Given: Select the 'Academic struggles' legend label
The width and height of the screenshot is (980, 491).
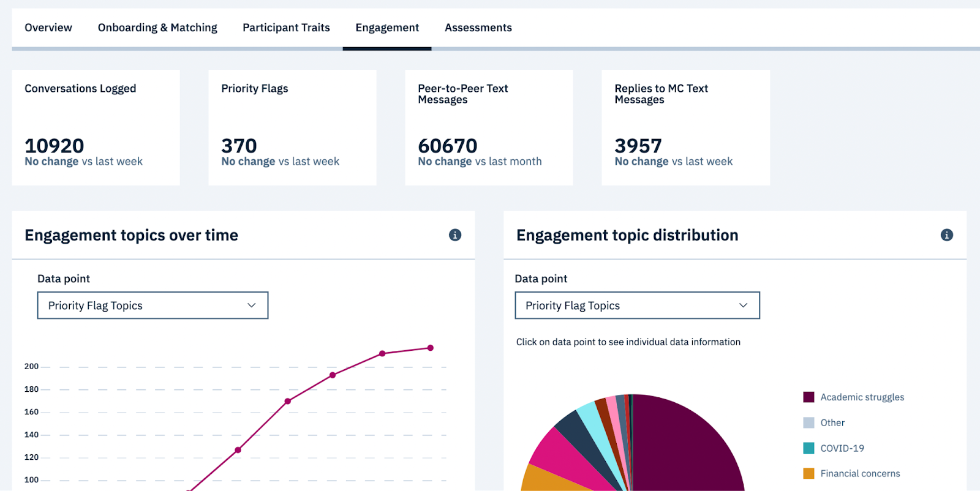Looking at the screenshot, I should pos(862,397).
